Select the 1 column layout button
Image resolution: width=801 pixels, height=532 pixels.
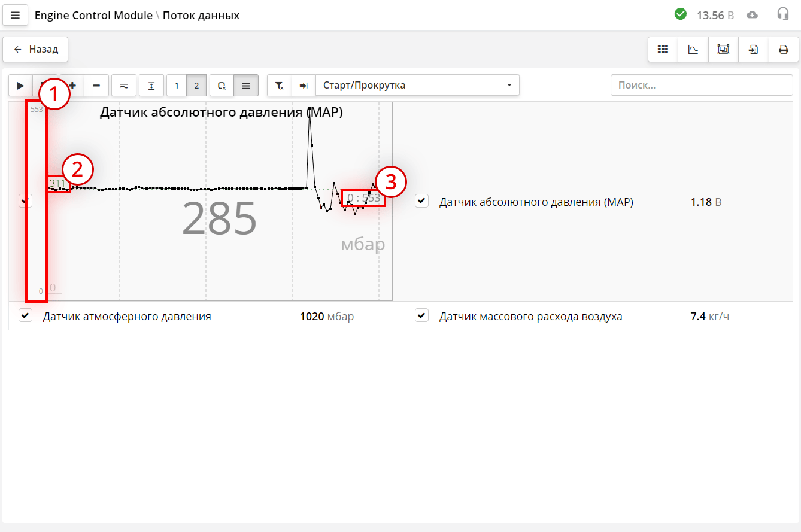pos(177,86)
